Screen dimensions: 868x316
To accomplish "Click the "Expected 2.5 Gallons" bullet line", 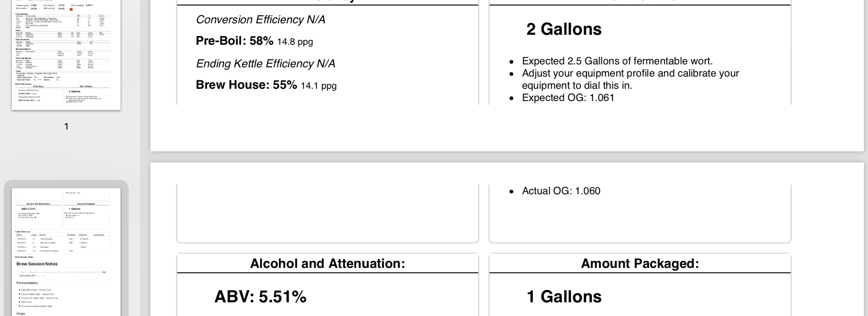I will [617, 61].
